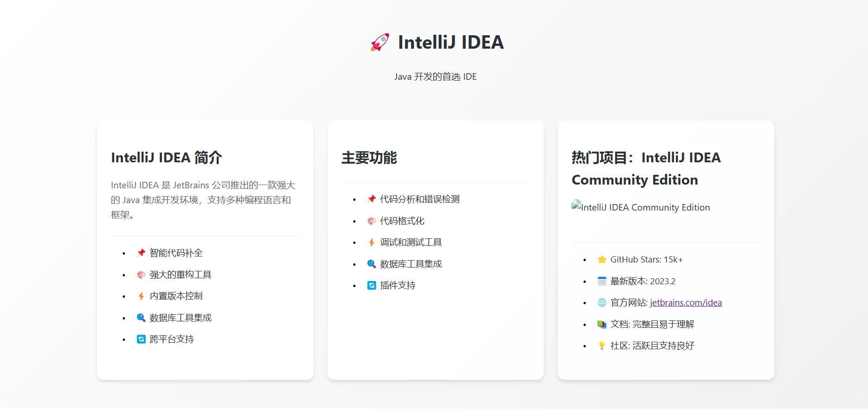Click the text '插件支持'

(x=398, y=285)
